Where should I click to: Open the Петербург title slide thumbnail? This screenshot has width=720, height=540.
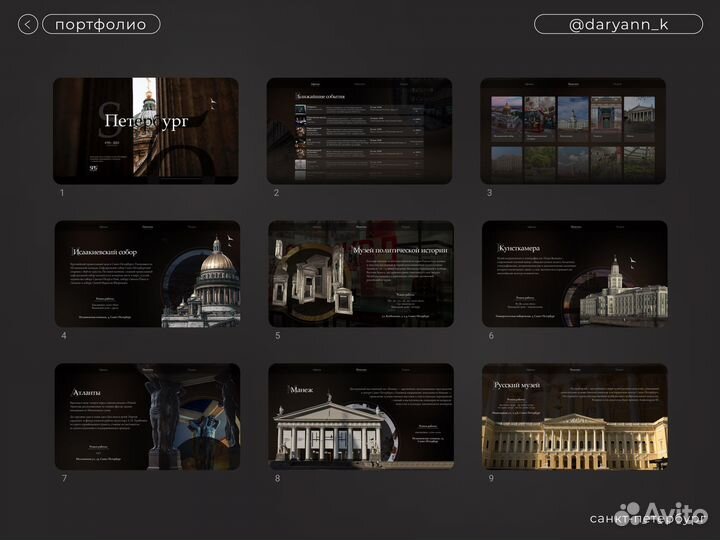pyautogui.click(x=146, y=131)
